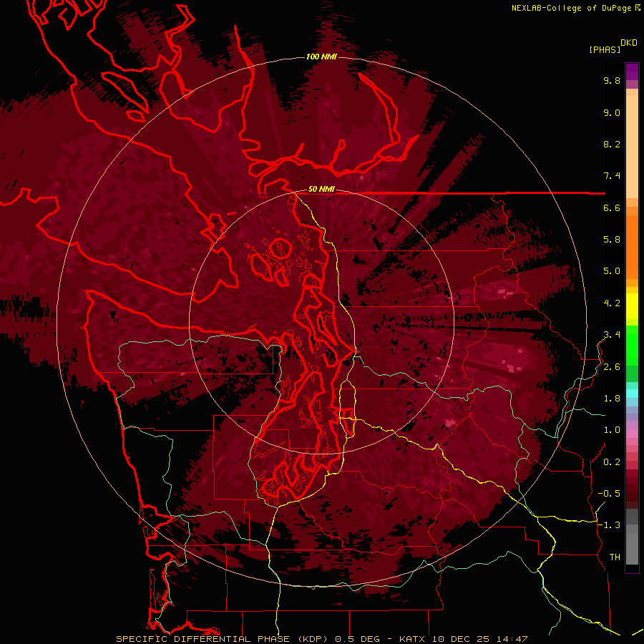Click the 6.6 scale label
Screen dimensions: 644x644
(612, 208)
